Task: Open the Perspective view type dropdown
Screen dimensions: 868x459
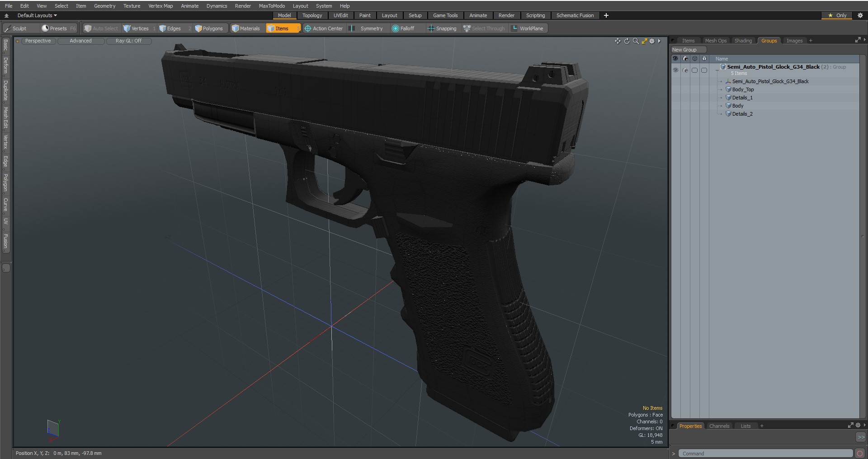Action: (x=38, y=41)
